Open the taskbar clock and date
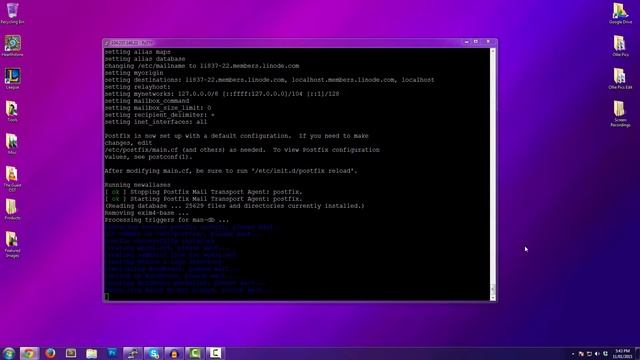This screenshot has width=640, height=360. tap(622, 353)
